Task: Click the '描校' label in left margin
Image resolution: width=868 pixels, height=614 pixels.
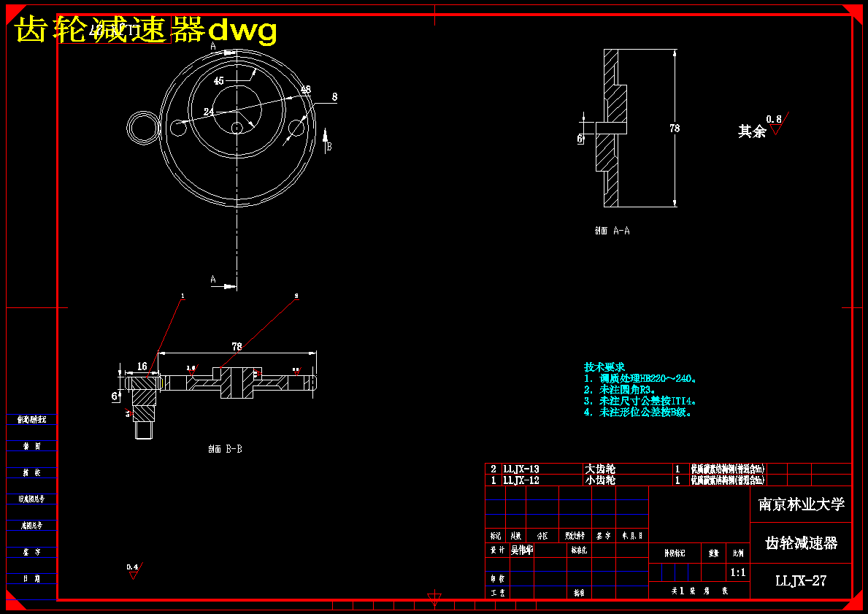Action: click(31, 473)
